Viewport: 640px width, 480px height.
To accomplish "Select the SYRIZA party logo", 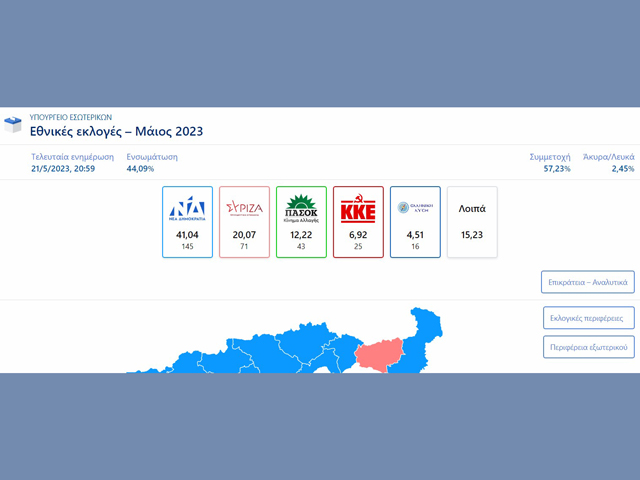I will pos(244,208).
